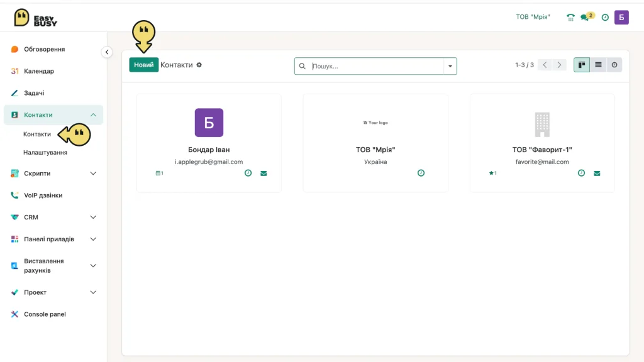Image resolution: width=644 pixels, height=362 pixels.
Task: Open user avatar Б in top header
Action: pyautogui.click(x=621, y=17)
